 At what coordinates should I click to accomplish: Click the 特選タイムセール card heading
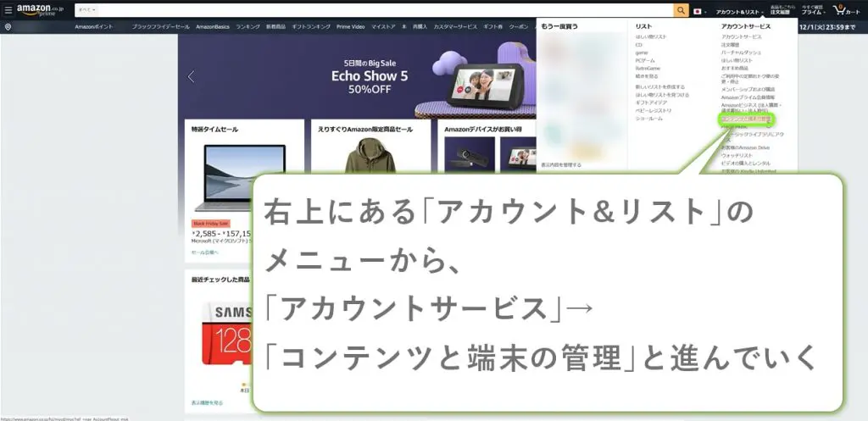(214, 130)
